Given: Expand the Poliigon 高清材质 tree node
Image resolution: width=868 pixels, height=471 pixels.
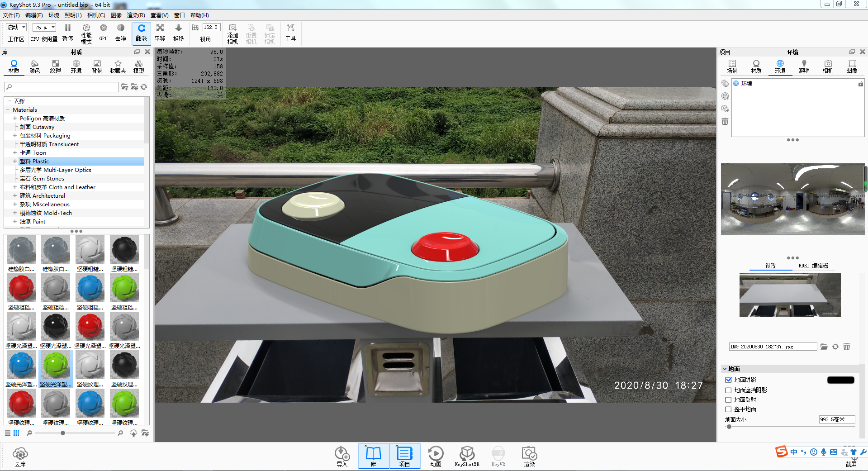Looking at the screenshot, I should [15, 119].
